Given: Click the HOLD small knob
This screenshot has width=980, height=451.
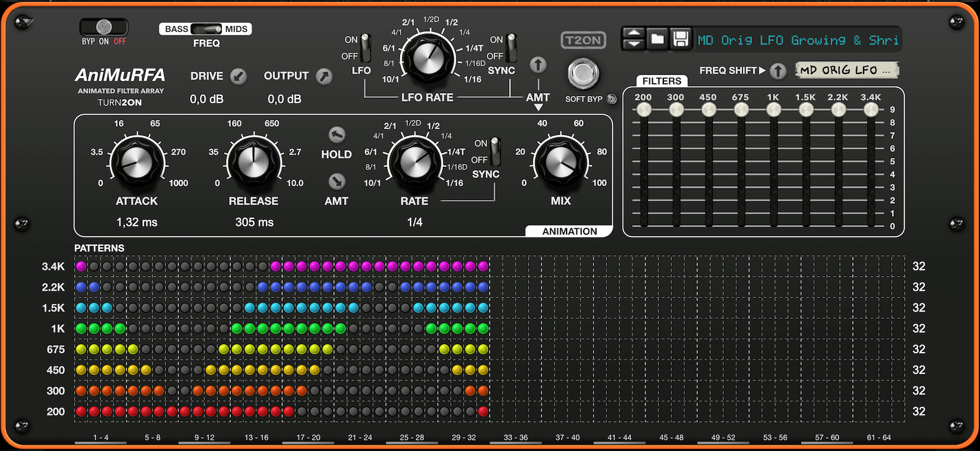Looking at the screenshot, I should (x=337, y=135).
